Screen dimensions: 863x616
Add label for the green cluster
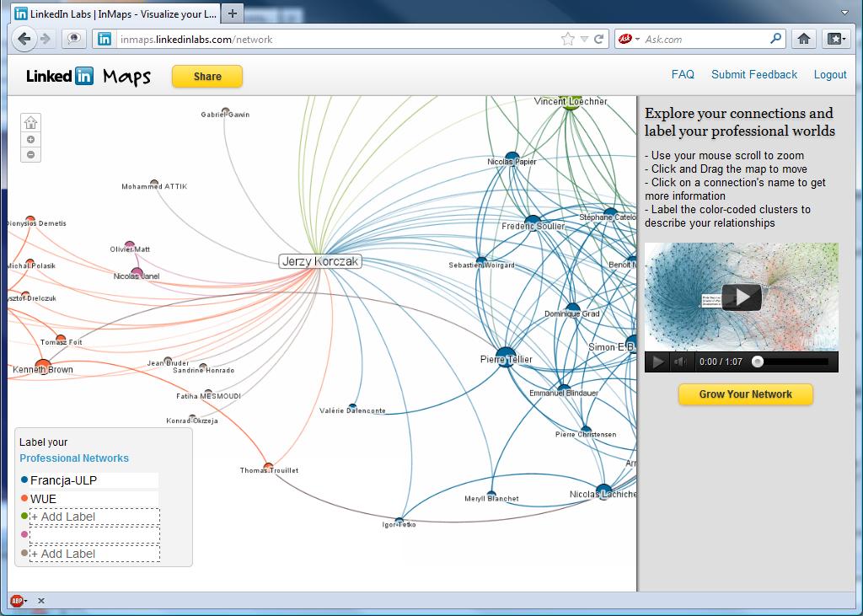pyautogui.click(x=94, y=517)
